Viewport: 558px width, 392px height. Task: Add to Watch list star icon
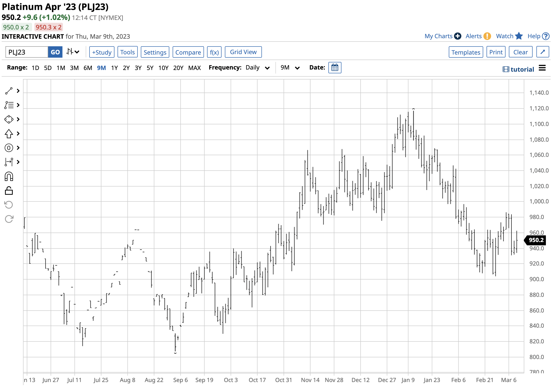click(519, 36)
